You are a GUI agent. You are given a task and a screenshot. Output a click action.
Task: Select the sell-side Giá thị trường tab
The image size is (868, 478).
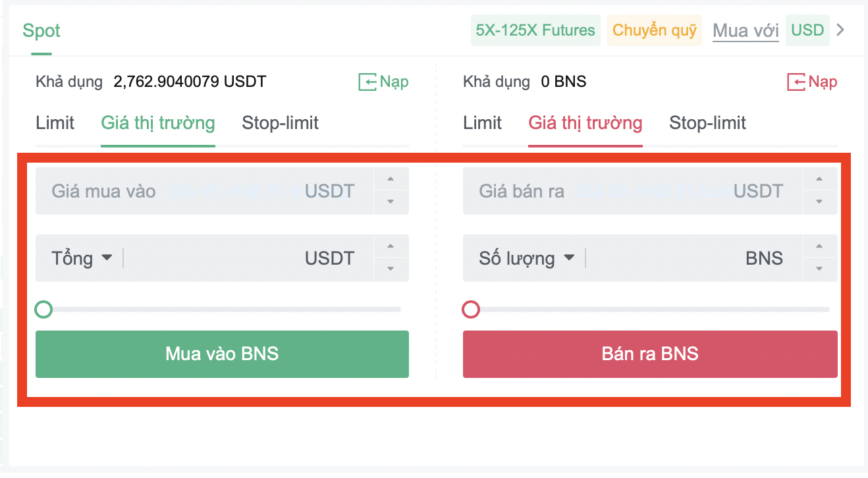click(x=585, y=123)
